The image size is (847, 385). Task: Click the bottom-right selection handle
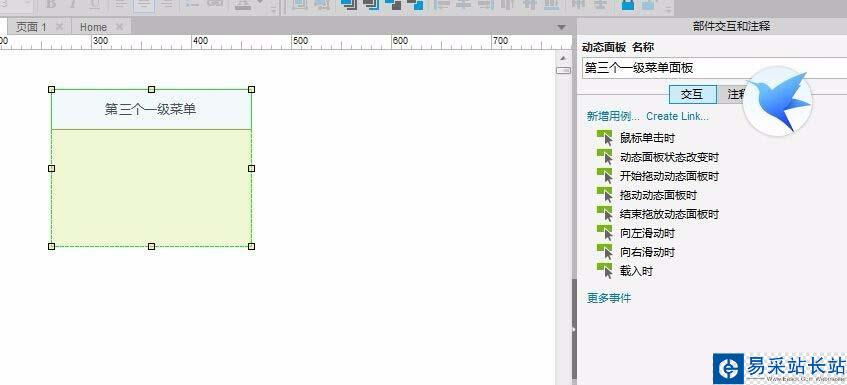tap(251, 246)
